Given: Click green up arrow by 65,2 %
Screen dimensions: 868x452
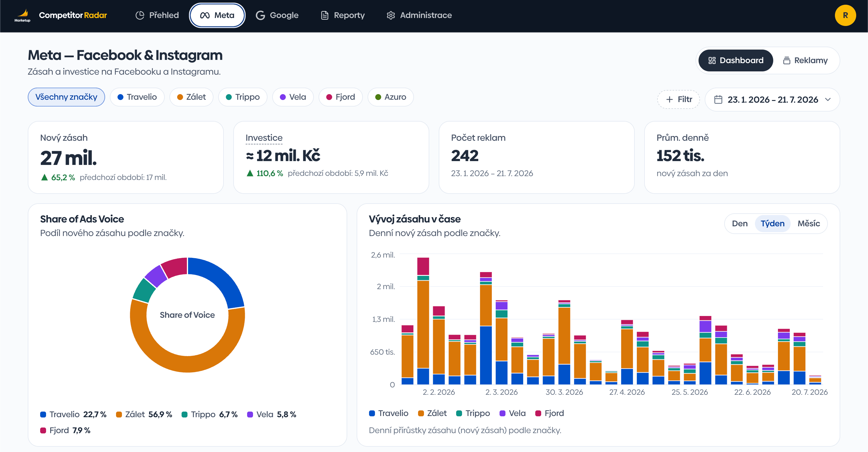Looking at the screenshot, I should pos(44,177).
